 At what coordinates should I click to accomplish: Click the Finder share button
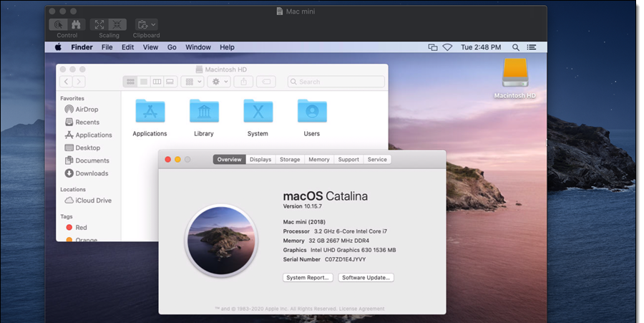[x=243, y=82]
